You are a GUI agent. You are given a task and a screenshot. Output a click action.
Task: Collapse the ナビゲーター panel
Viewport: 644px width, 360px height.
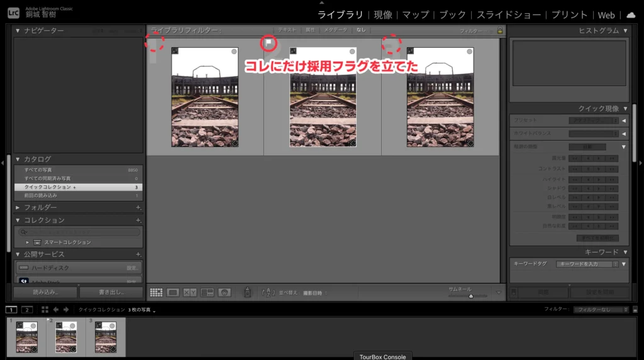18,31
